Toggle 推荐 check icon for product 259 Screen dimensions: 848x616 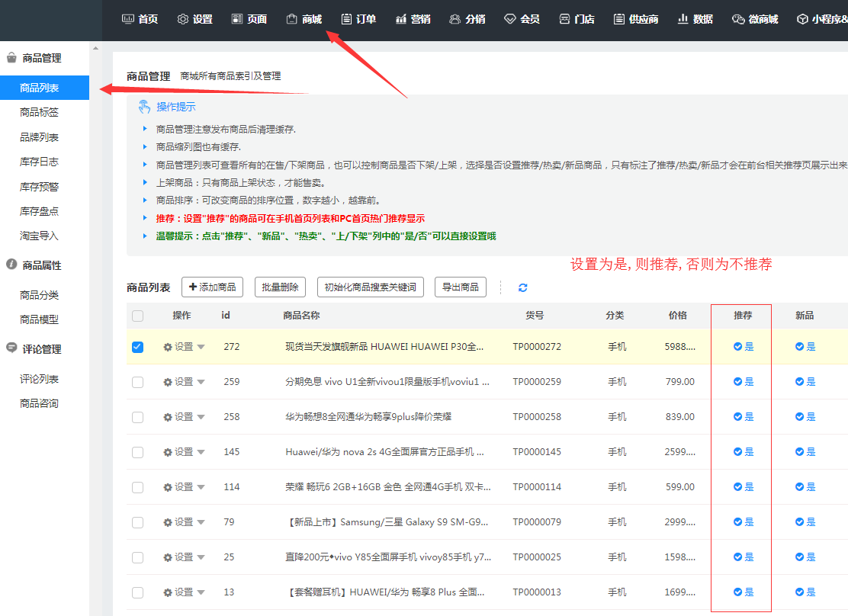737,382
